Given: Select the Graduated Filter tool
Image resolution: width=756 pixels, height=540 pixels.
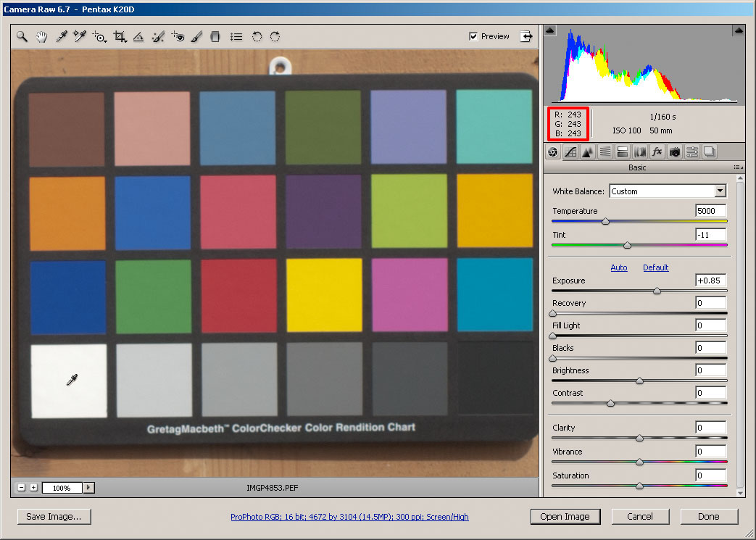Looking at the screenshot, I should 215,37.
